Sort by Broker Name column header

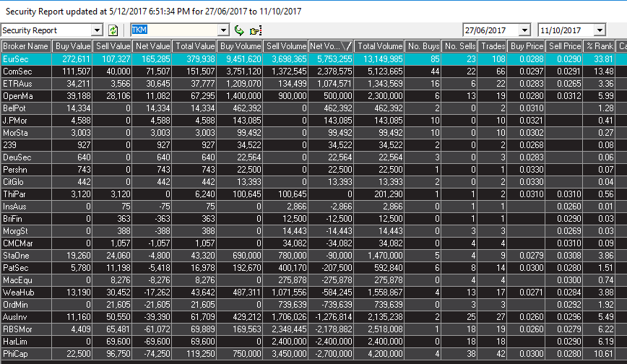(x=26, y=46)
